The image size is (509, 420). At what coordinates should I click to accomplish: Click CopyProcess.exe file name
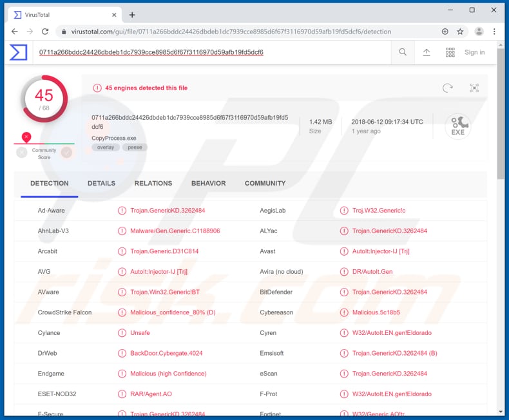pyautogui.click(x=114, y=138)
